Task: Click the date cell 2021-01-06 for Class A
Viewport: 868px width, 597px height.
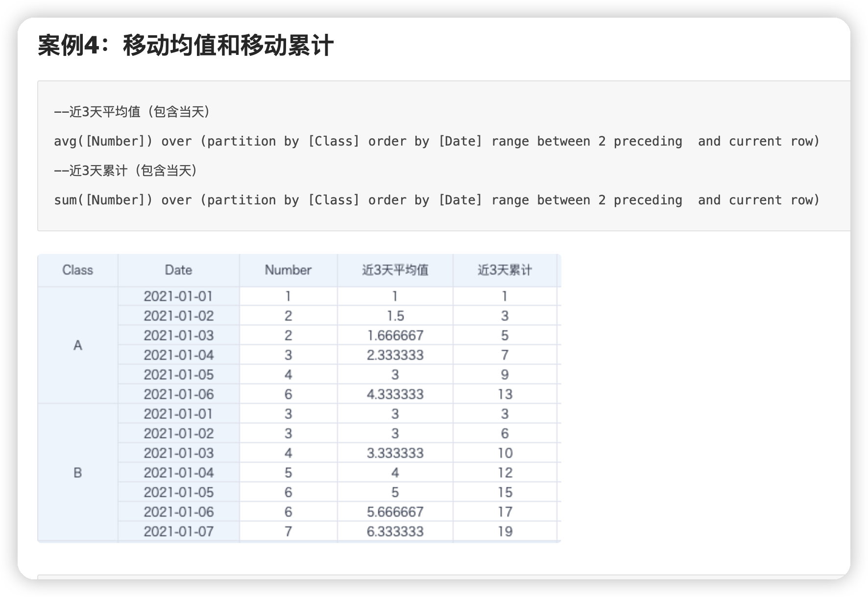Action: click(x=178, y=394)
